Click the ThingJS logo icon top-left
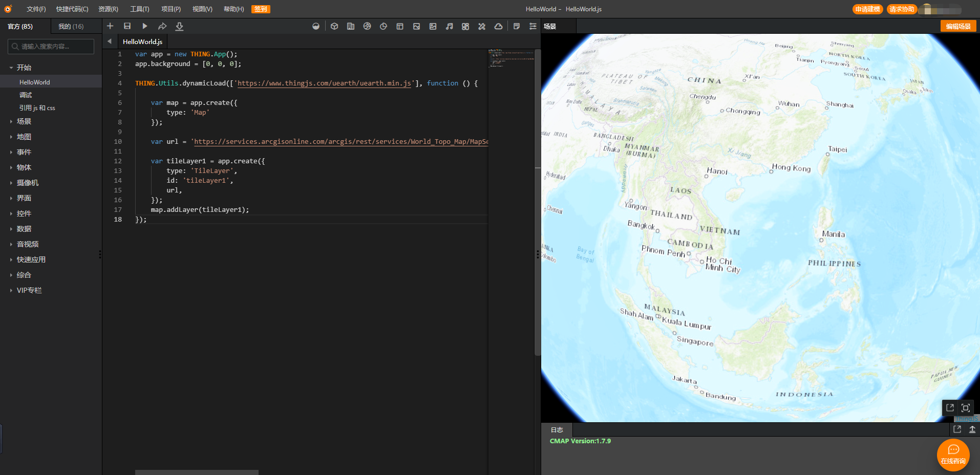This screenshot has width=980, height=475. click(8, 9)
